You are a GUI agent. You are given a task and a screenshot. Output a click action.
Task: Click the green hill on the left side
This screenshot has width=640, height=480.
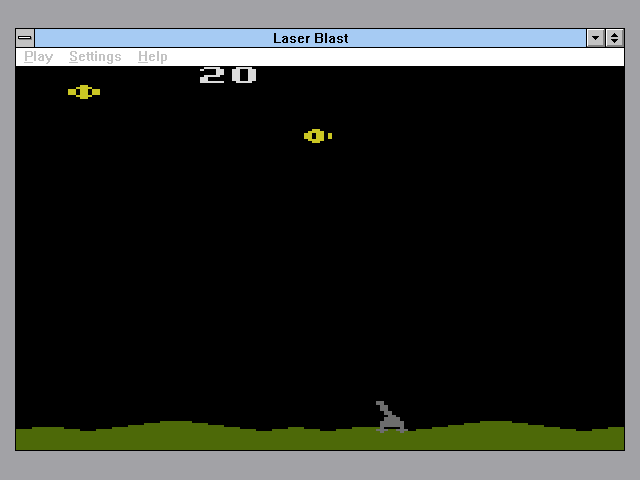[175, 434]
